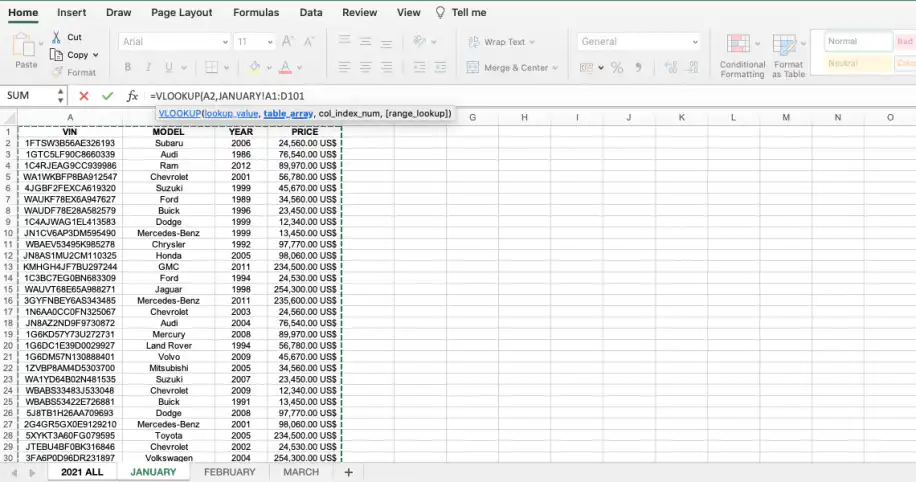This screenshot has height=482, width=916.
Task: Decrease decimal places
Action: point(692,67)
